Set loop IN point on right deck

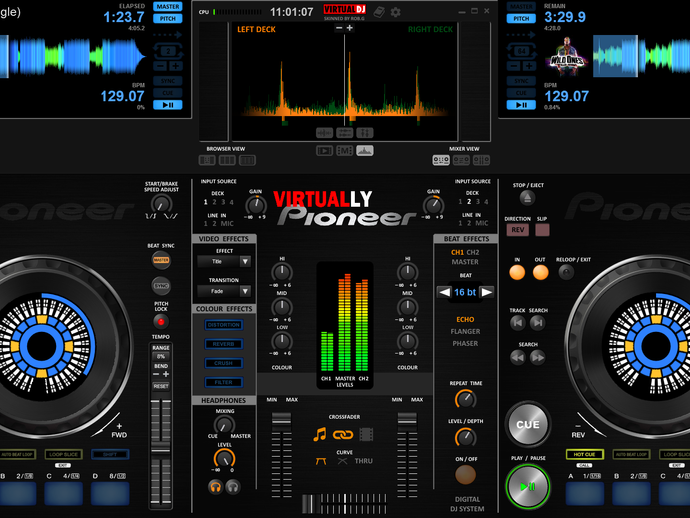tap(517, 272)
